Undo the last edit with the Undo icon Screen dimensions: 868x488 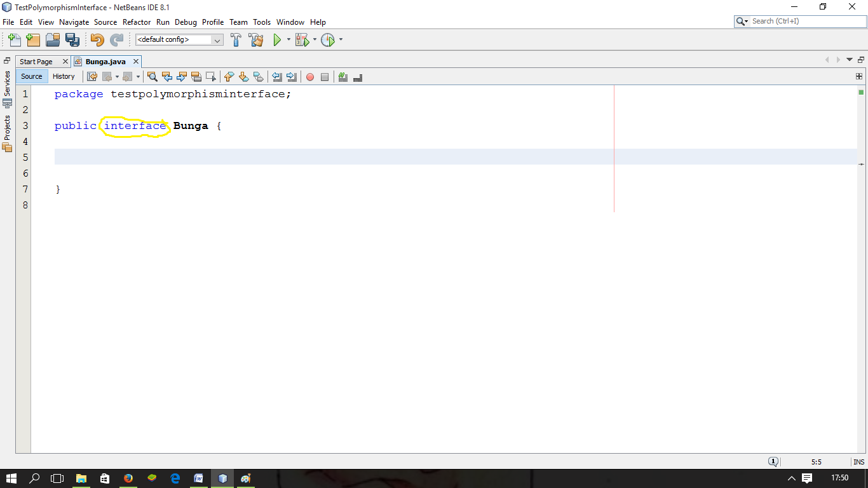tap(97, 39)
